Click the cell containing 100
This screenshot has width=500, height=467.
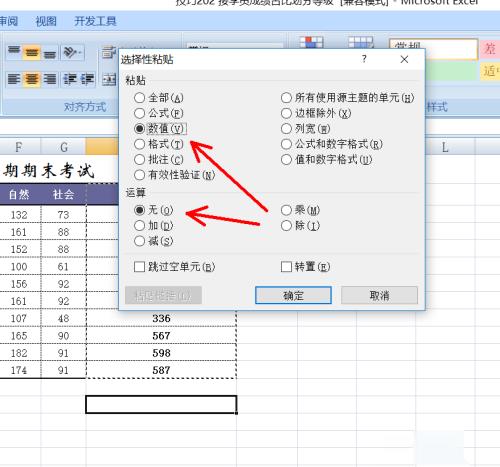coord(19,267)
